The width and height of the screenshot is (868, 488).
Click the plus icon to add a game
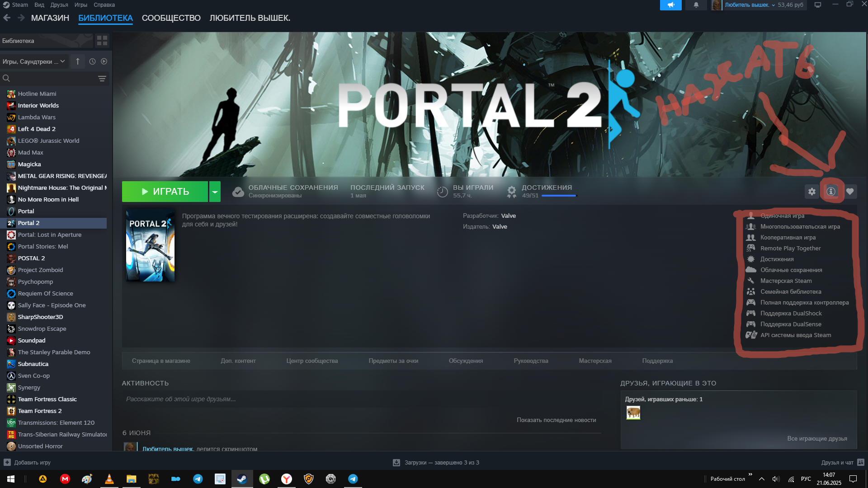click(x=7, y=462)
